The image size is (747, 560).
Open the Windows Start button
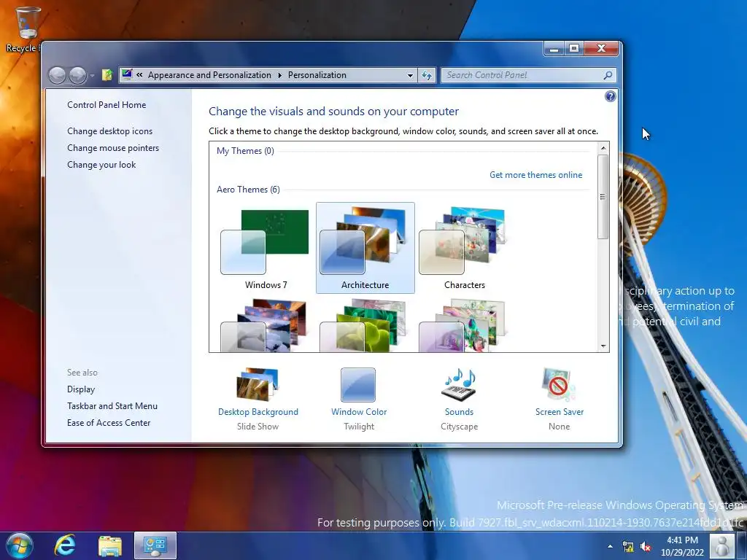tap(20, 545)
